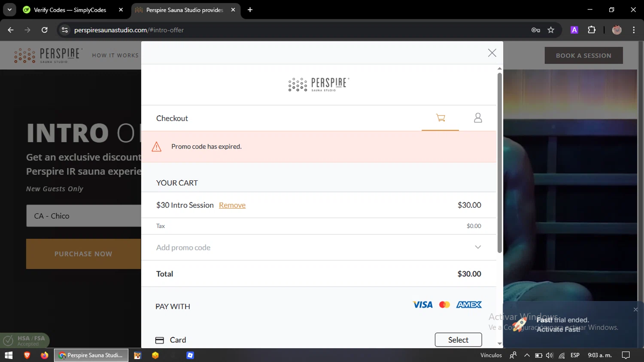Close the checkout modal with the X
644x362 pixels.
(492, 53)
